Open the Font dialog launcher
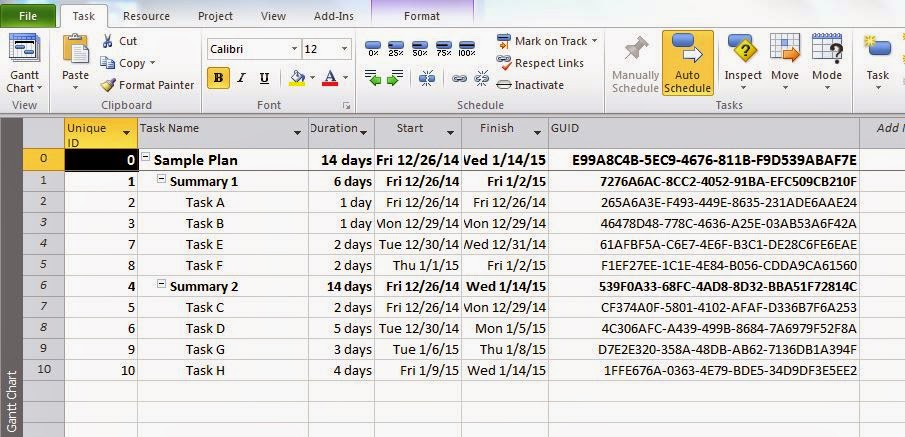The width and height of the screenshot is (905, 437). 347,106
